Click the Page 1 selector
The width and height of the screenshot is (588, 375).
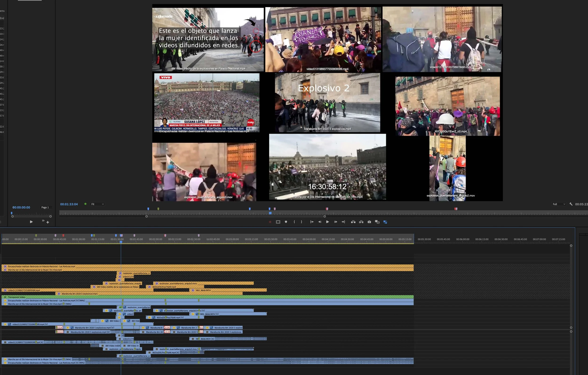click(x=45, y=207)
